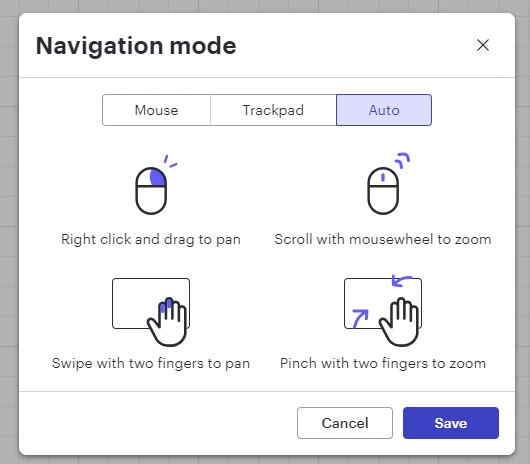Click the hand in the pinch illustration
Image resolution: width=530 pixels, height=464 pixels.
pos(400,322)
